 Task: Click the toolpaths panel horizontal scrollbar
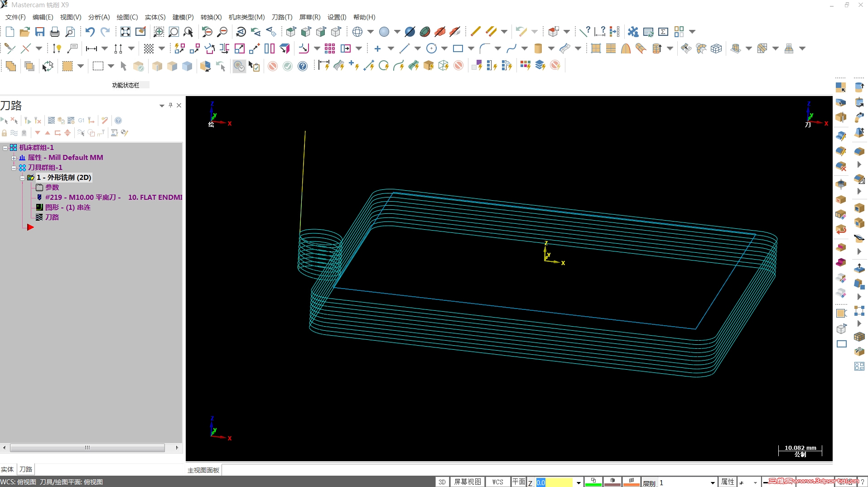87,448
